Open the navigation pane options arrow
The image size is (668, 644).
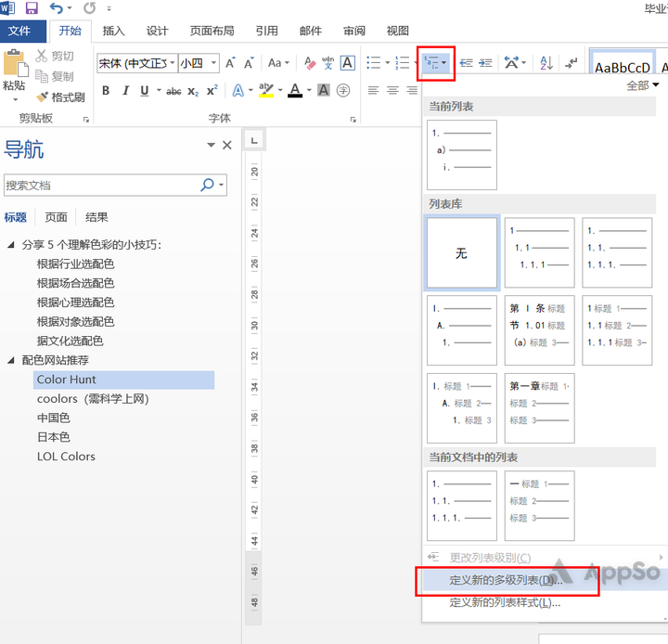pyautogui.click(x=211, y=145)
